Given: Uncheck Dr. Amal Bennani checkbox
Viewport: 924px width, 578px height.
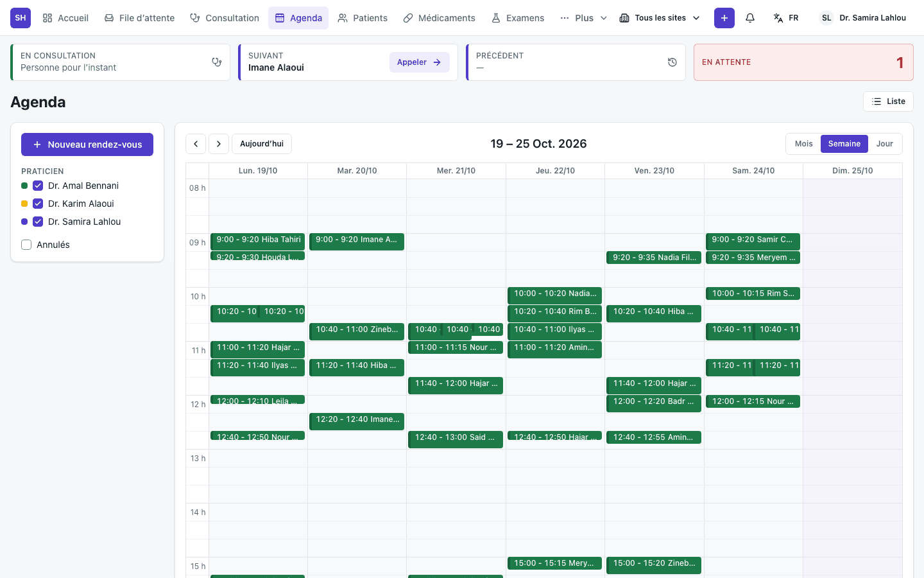Looking at the screenshot, I should point(38,186).
